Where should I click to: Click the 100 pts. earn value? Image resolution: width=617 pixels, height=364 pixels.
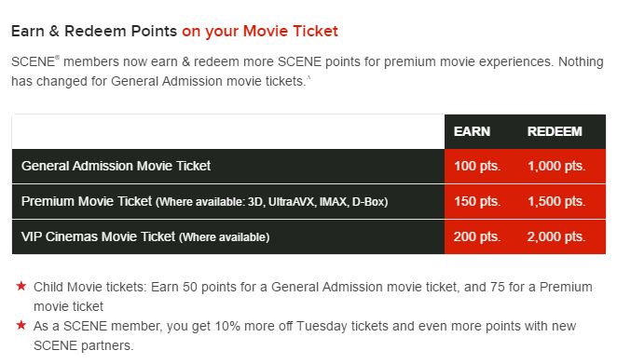tap(477, 166)
